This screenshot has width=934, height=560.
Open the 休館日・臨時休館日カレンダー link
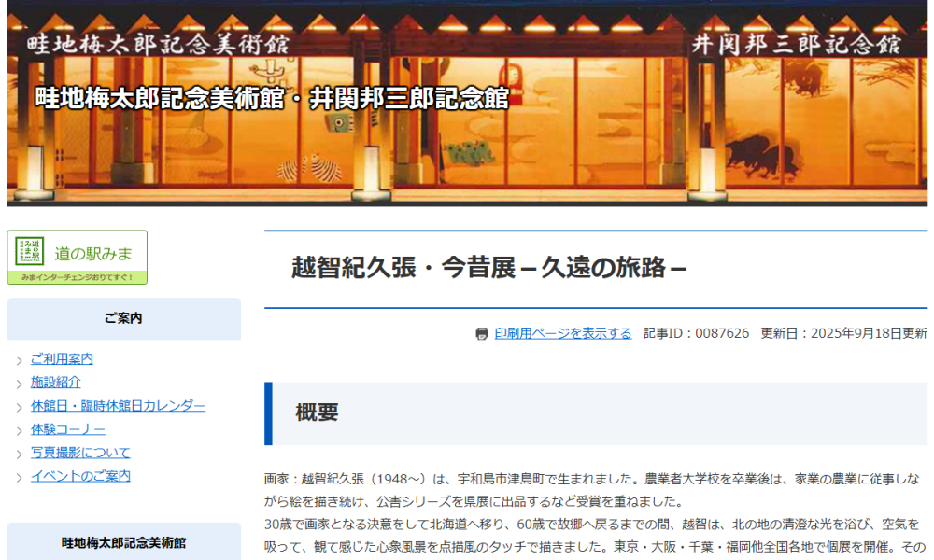click(118, 406)
